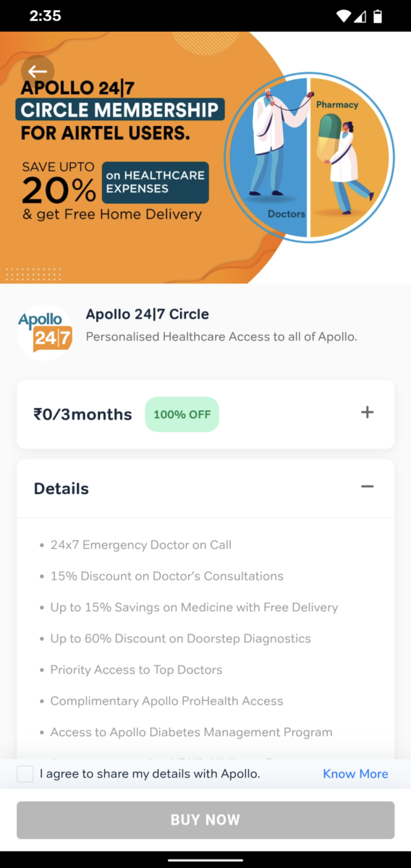Tap the Wi-Fi status icon
The image size is (411, 868).
[x=344, y=16]
